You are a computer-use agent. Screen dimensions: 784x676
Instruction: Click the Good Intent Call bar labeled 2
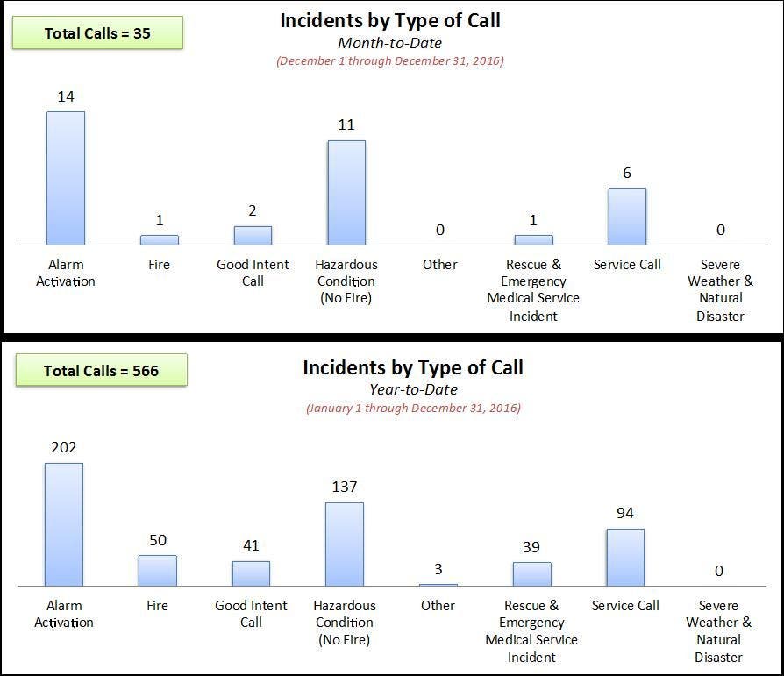pyautogui.click(x=253, y=235)
